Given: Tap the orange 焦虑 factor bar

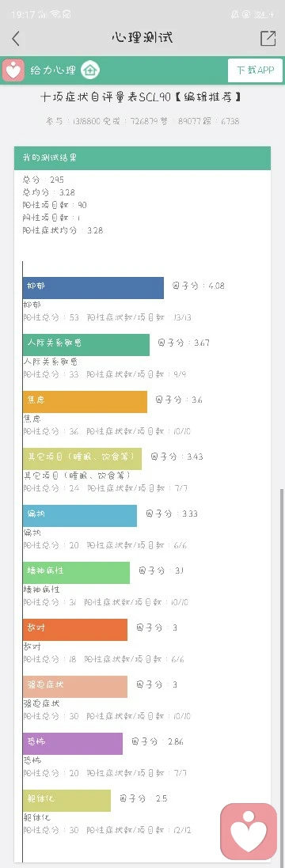Looking at the screenshot, I should tap(85, 401).
